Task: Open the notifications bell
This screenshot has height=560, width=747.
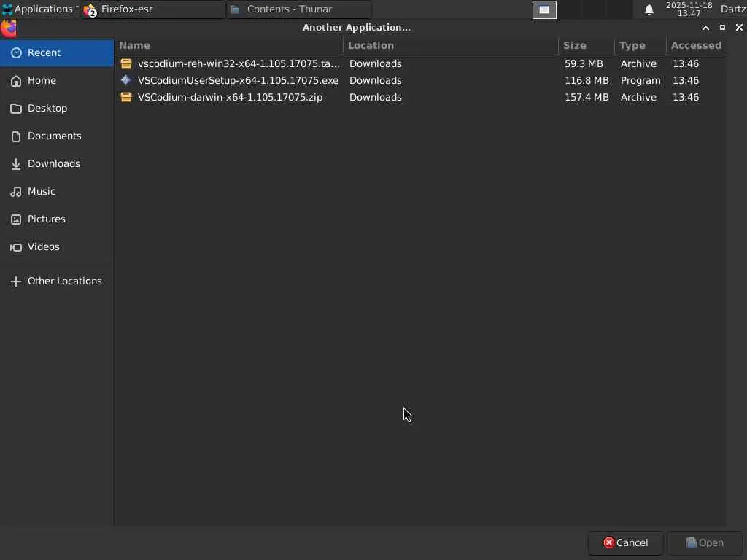Action: pos(649,9)
